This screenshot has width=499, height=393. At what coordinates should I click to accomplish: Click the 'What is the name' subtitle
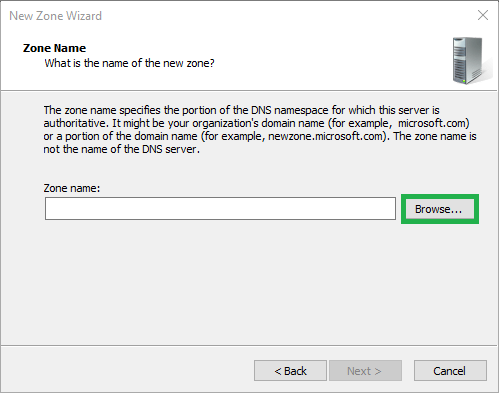[129, 63]
